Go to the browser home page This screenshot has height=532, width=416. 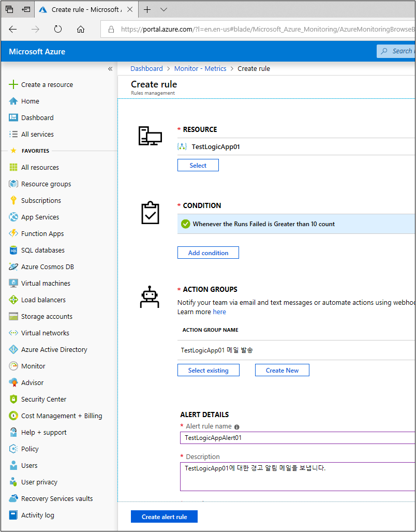[81, 29]
